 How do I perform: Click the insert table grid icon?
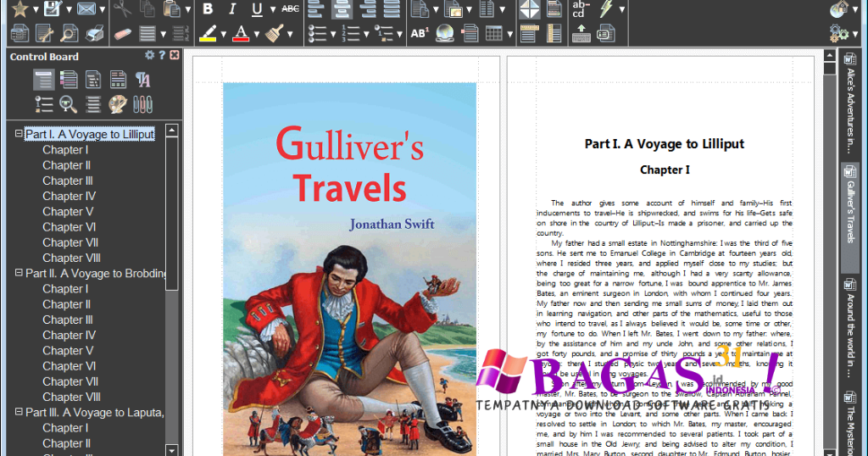pos(494,34)
